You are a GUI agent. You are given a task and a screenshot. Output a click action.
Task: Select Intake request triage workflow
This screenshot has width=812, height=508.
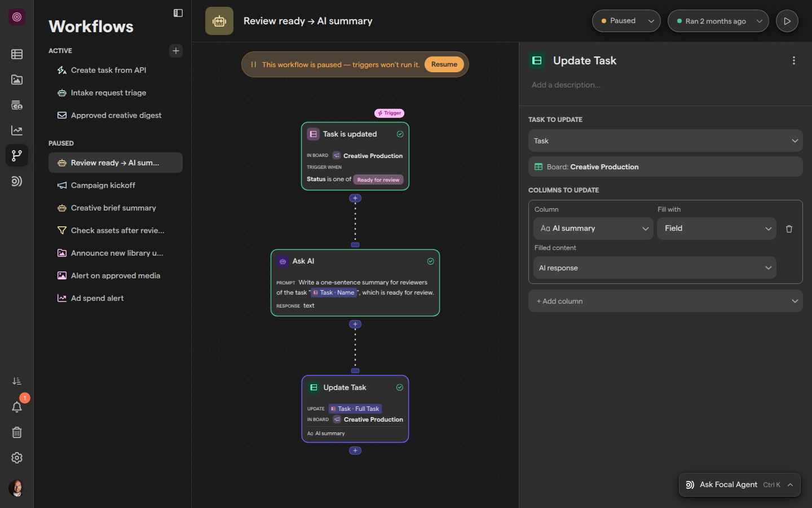pyautogui.click(x=116, y=93)
